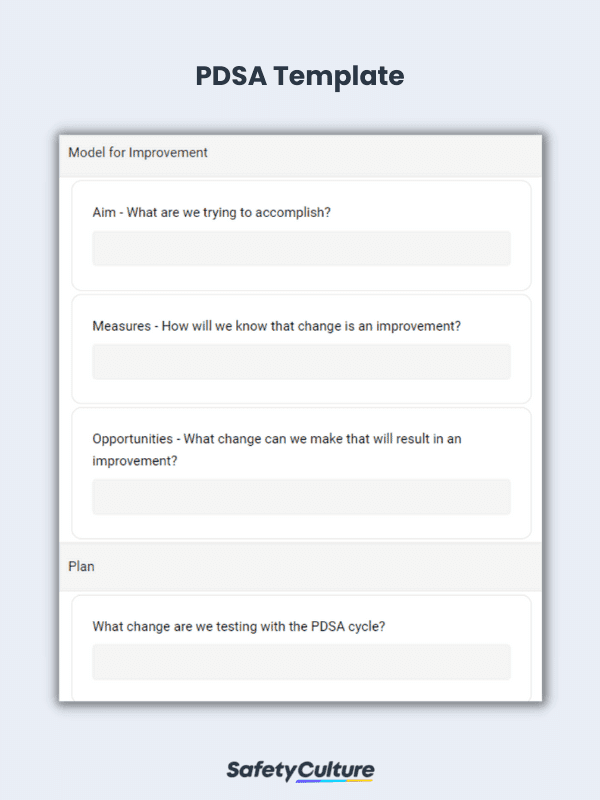Click the Opportunities answer input field
The width and height of the screenshot is (600, 800).
click(301, 496)
